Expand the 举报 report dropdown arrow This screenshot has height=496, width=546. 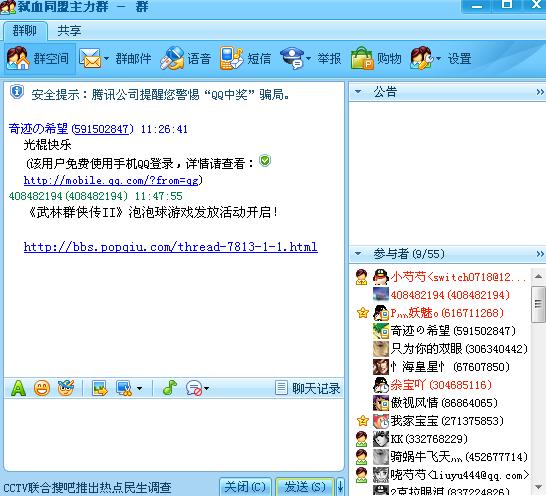coord(308,59)
